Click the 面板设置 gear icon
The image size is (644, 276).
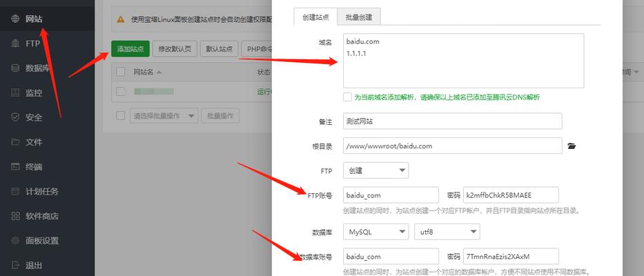pyautogui.click(x=15, y=241)
